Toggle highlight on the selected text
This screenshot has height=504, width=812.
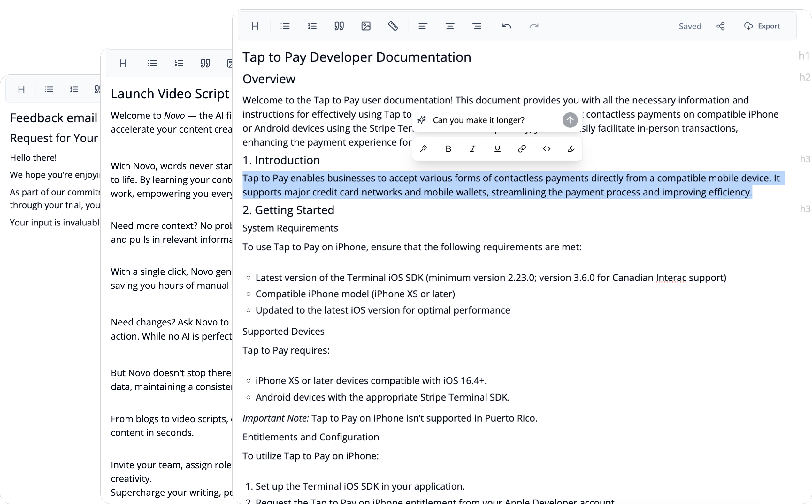point(571,149)
